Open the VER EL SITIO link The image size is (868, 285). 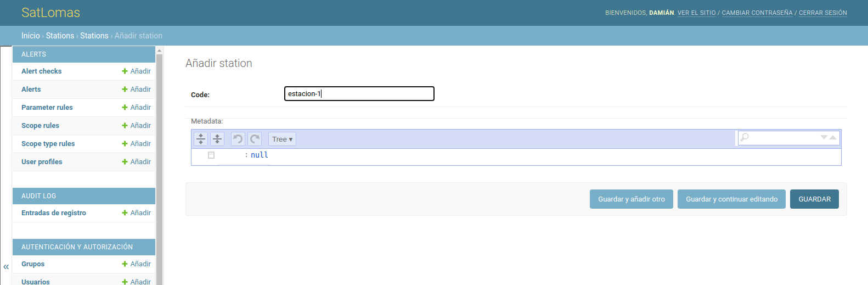pyautogui.click(x=696, y=13)
